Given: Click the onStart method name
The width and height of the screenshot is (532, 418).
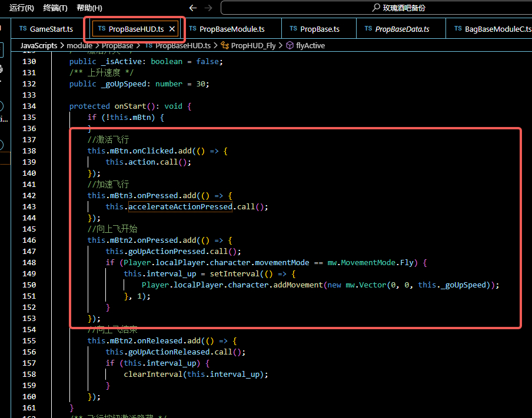Looking at the screenshot, I should point(130,106).
